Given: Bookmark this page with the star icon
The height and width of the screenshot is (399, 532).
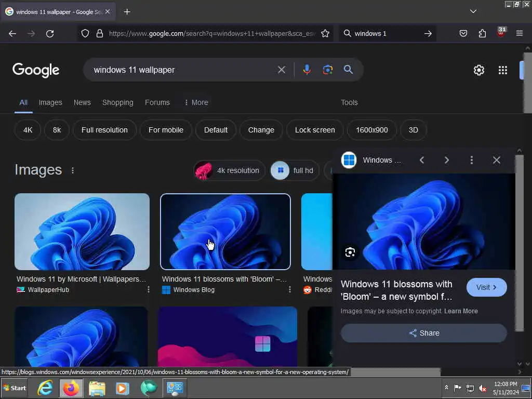Looking at the screenshot, I should pyautogui.click(x=325, y=33).
